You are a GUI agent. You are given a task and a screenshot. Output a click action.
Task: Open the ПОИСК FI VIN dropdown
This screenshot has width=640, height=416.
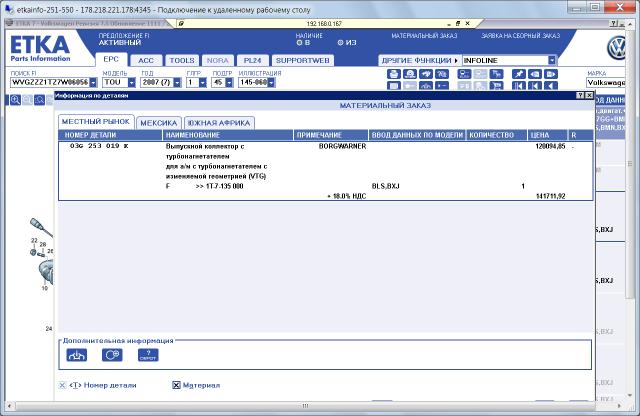(93, 82)
